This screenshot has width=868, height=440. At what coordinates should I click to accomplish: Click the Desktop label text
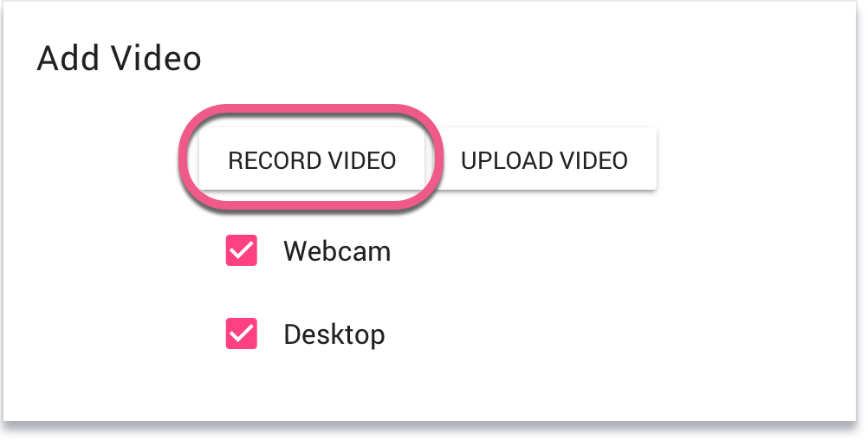click(x=334, y=335)
